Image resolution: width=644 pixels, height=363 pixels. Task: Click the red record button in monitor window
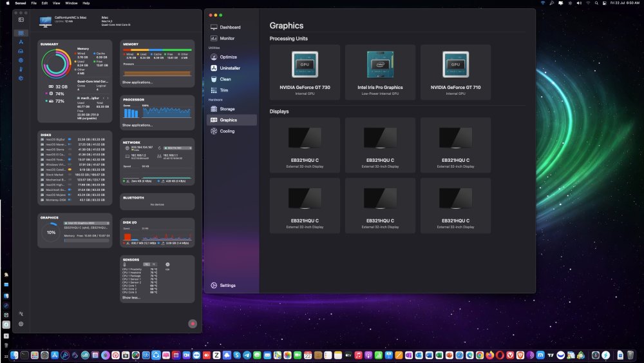tap(193, 324)
